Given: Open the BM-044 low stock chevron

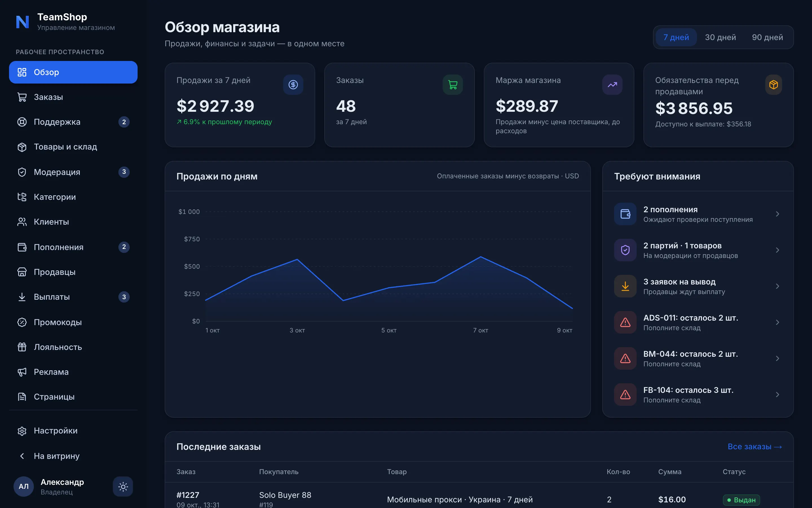Looking at the screenshot, I should [x=777, y=358].
